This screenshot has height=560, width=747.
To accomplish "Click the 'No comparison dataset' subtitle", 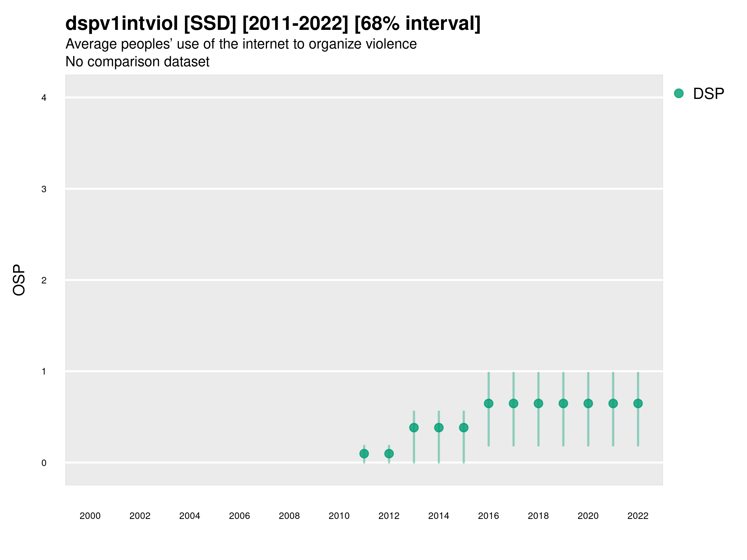I will pos(137,62).
